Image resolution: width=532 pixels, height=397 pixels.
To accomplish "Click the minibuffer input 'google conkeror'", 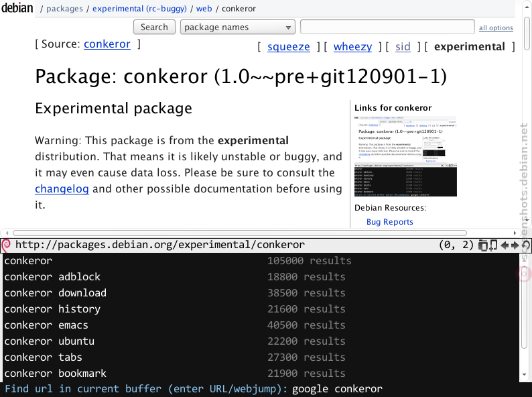I will click(x=337, y=389).
